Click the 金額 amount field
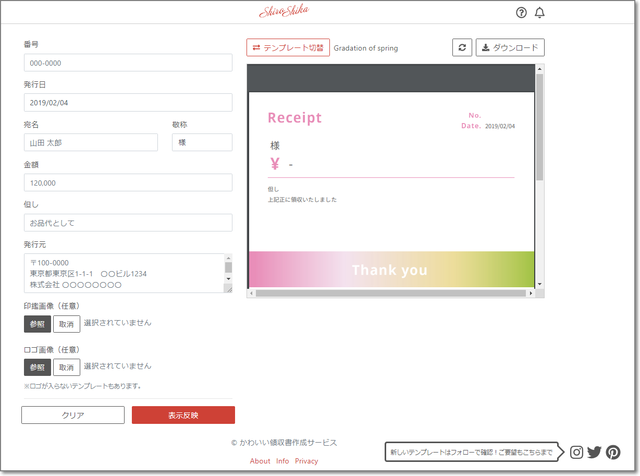The width and height of the screenshot is (640, 476). coord(127,183)
